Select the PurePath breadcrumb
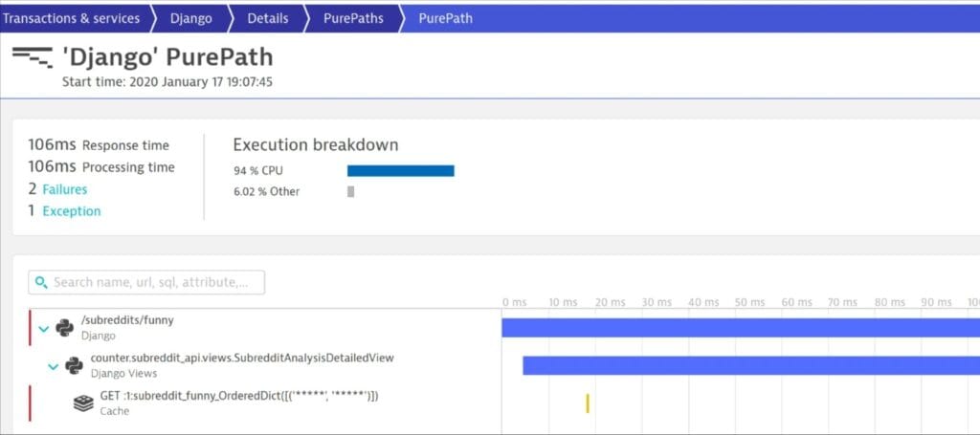The image size is (980, 435). (445, 19)
